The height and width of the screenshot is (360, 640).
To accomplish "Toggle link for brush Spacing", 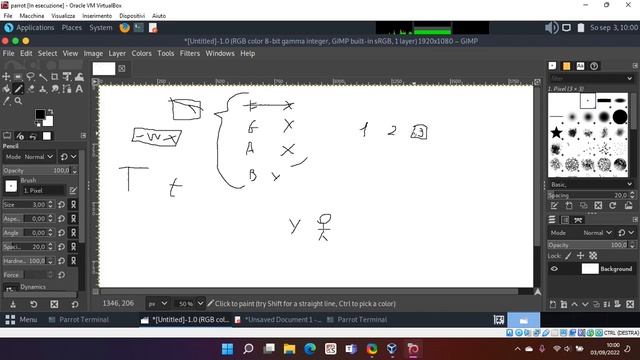I will 73,247.
